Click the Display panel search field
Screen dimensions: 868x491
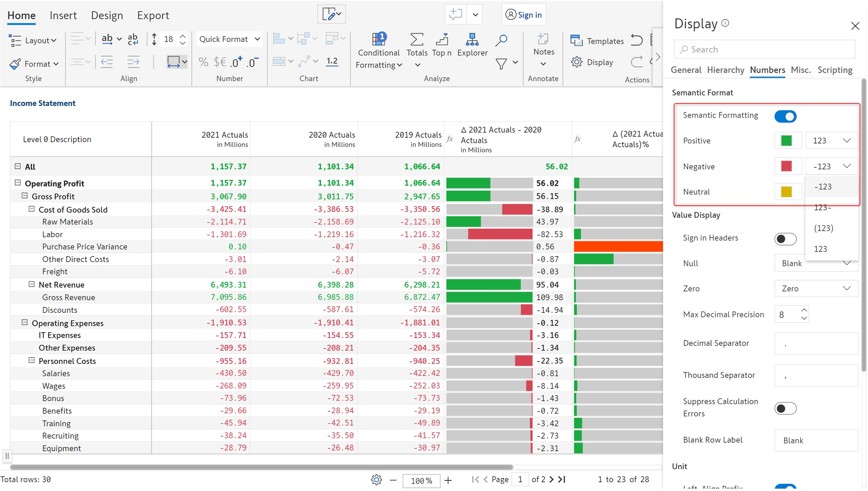pos(765,49)
